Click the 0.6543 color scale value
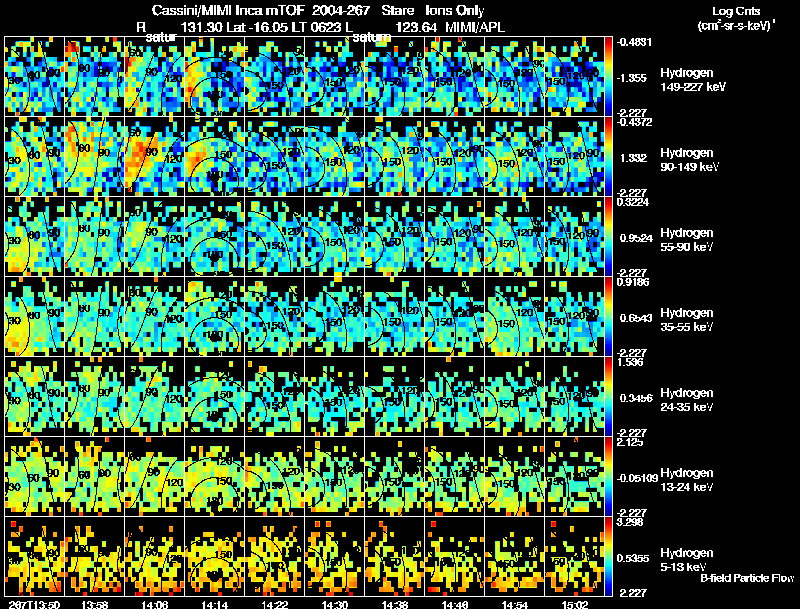Screen dimensions: 800x609 (636, 318)
